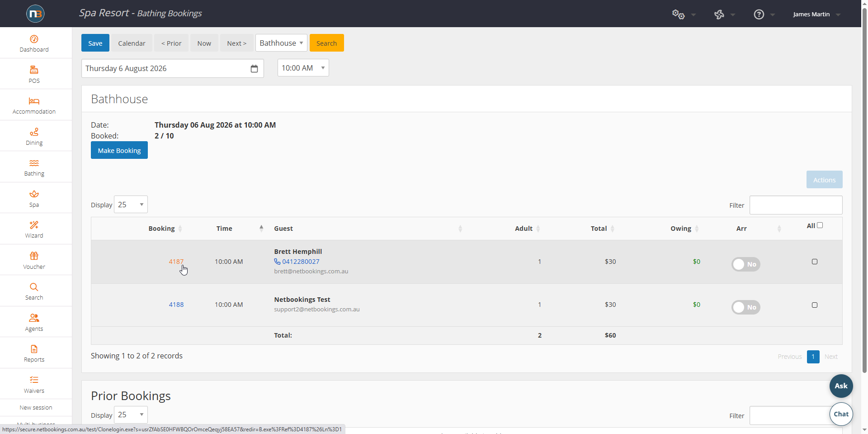The height and width of the screenshot is (434, 868).
Task: Open the 10:00 AM time dropdown
Action: (x=303, y=68)
